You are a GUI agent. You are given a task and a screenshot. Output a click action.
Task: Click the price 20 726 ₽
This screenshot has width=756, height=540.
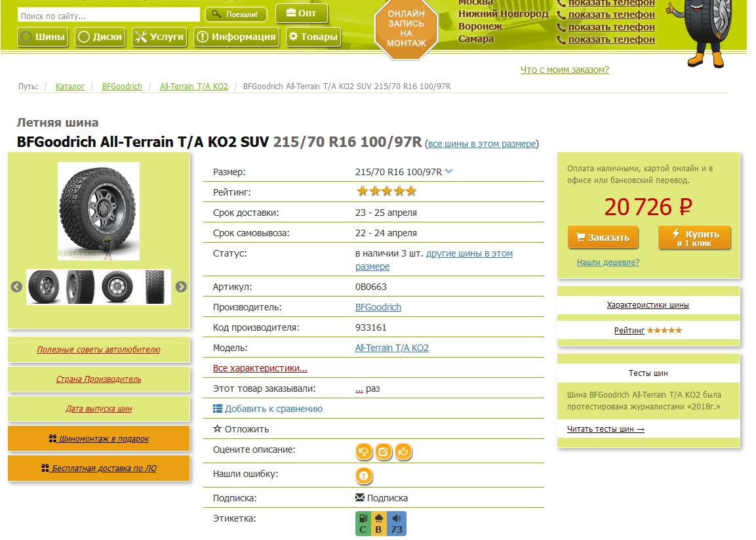click(x=648, y=207)
